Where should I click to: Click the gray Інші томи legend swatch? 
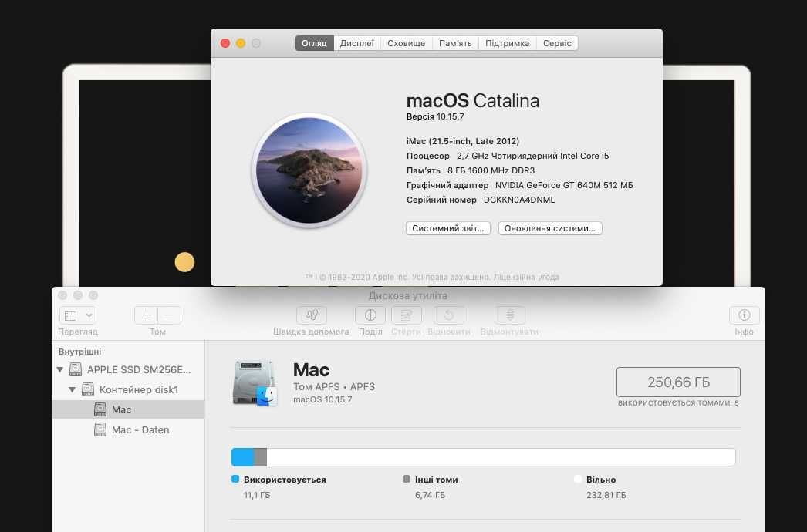click(407, 479)
